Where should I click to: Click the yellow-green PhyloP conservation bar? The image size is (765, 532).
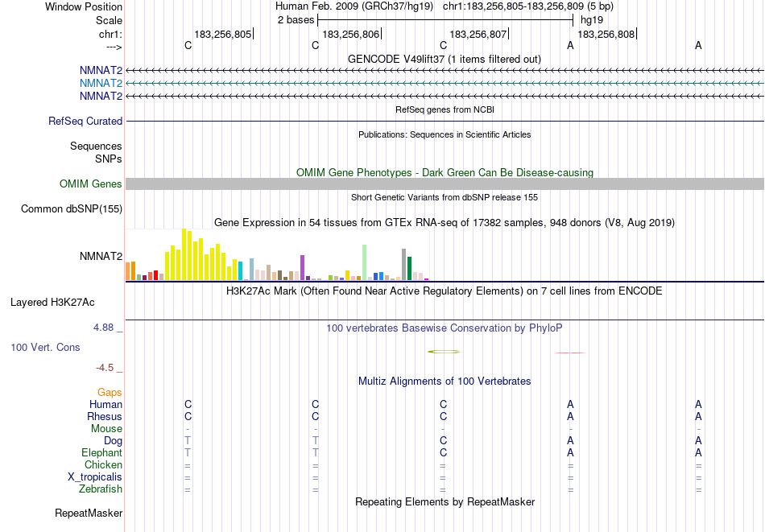pos(444,352)
